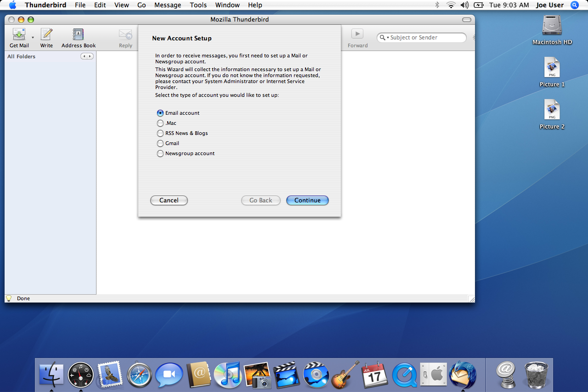Screen dimensions: 588x392
Task: Open the Trash in the Dock
Action: (536, 375)
